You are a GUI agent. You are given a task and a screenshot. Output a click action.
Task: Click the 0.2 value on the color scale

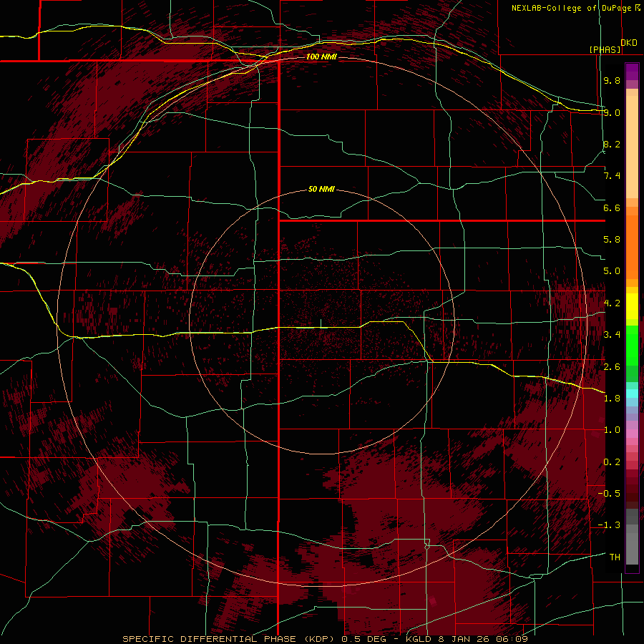click(x=612, y=462)
